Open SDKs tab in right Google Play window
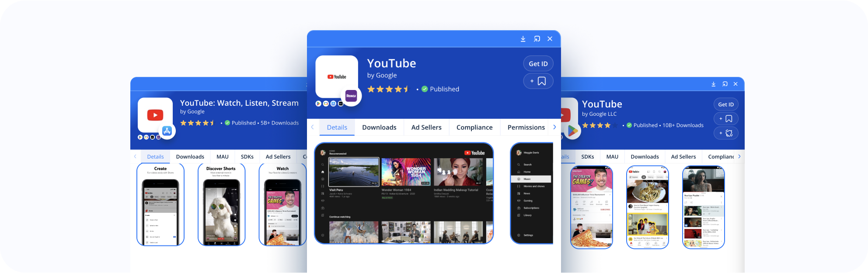This screenshot has width=868, height=273. tap(588, 157)
